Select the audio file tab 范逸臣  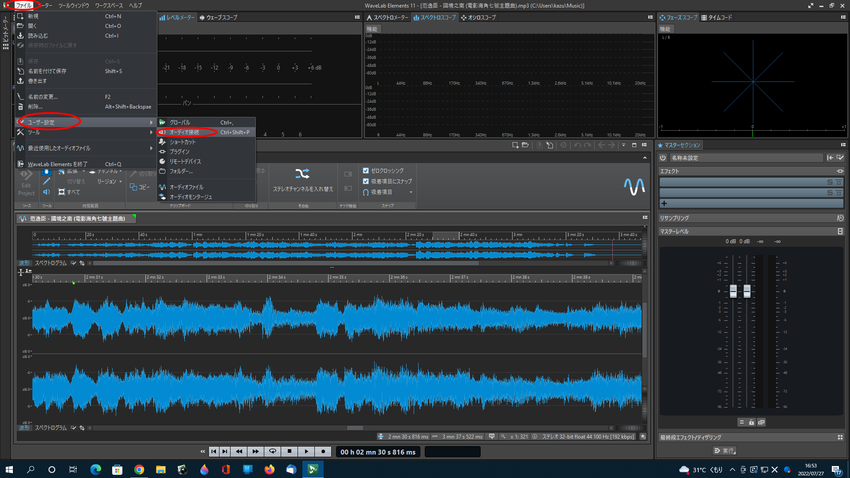76,218
